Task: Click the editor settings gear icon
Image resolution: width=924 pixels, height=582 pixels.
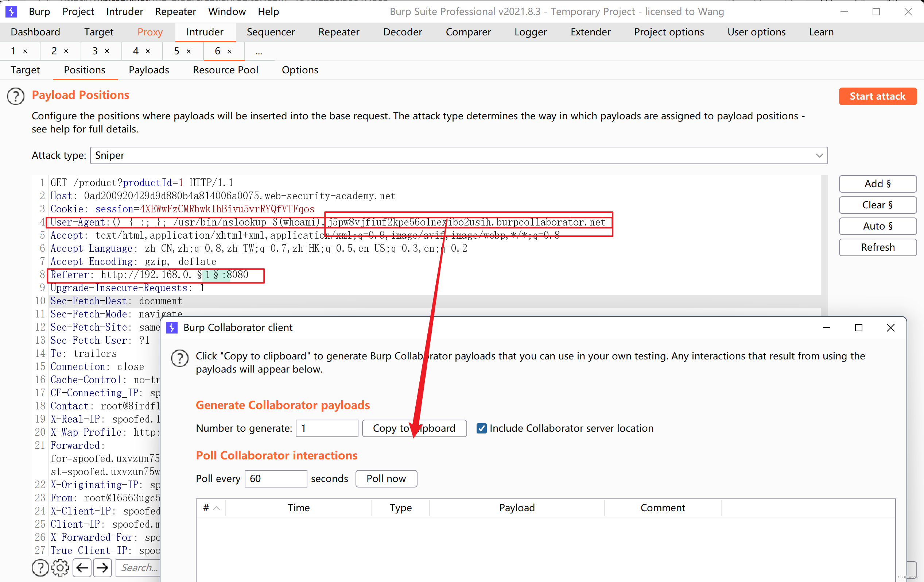Action: tap(60, 568)
